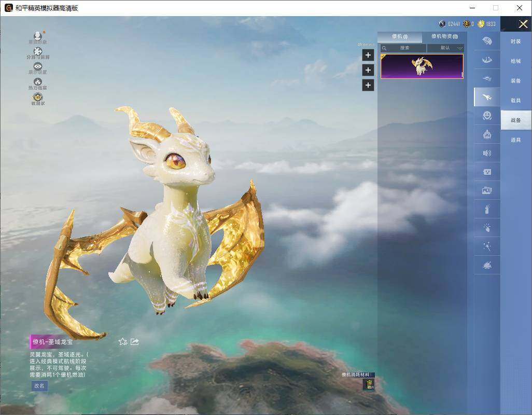Select the wings glider category icon

(x=487, y=60)
